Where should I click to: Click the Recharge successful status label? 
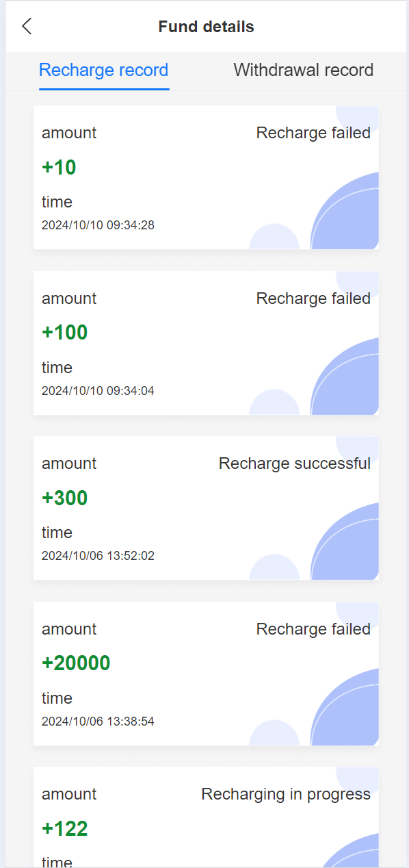pos(295,463)
